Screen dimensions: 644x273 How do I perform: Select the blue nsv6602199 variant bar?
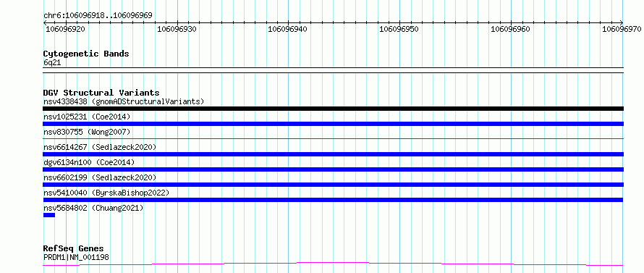coord(333,185)
